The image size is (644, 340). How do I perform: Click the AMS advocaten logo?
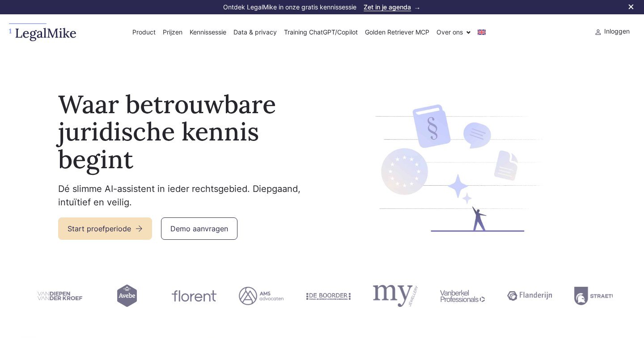point(261,296)
